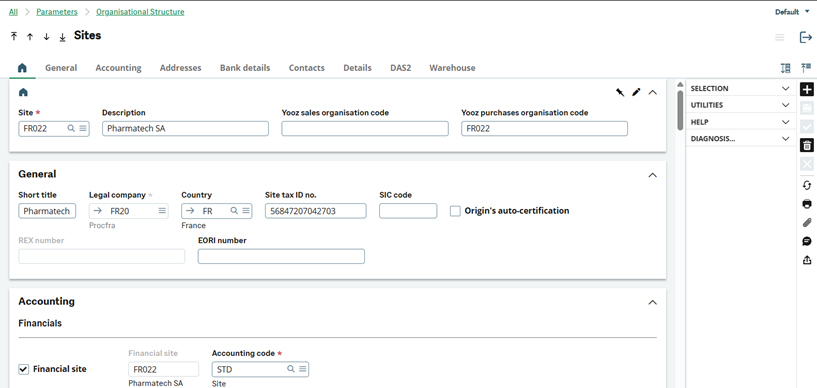Click the pin icon in header section
817x388 pixels.
tap(620, 92)
